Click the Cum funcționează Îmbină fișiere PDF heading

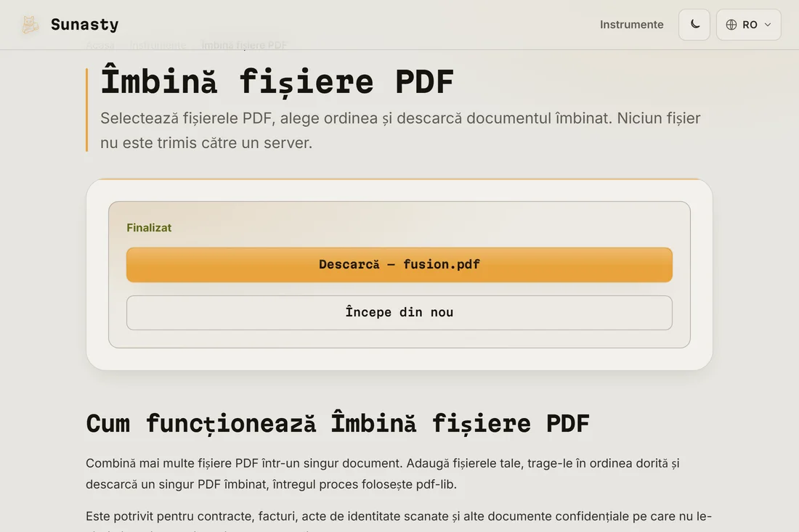337,423
